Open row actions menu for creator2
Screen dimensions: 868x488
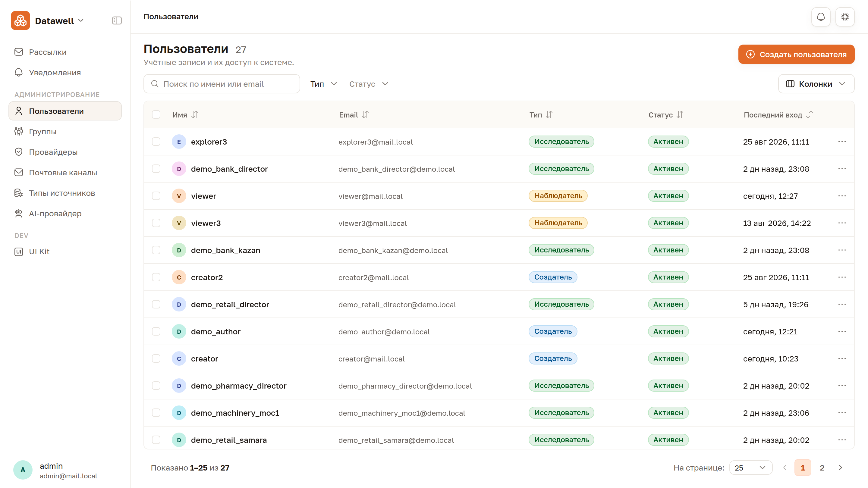[842, 277]
